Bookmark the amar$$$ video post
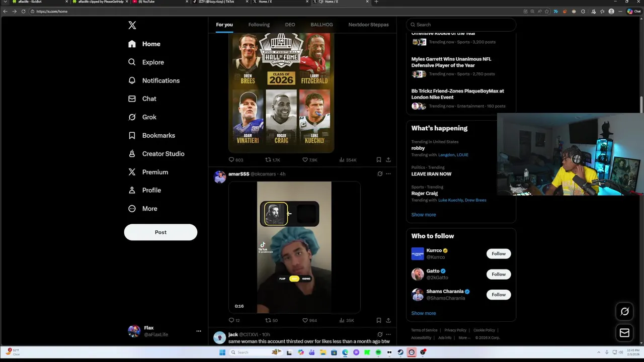Image resolution: width=644 pixels, height=362 pixels. click(x=379, y=320)
